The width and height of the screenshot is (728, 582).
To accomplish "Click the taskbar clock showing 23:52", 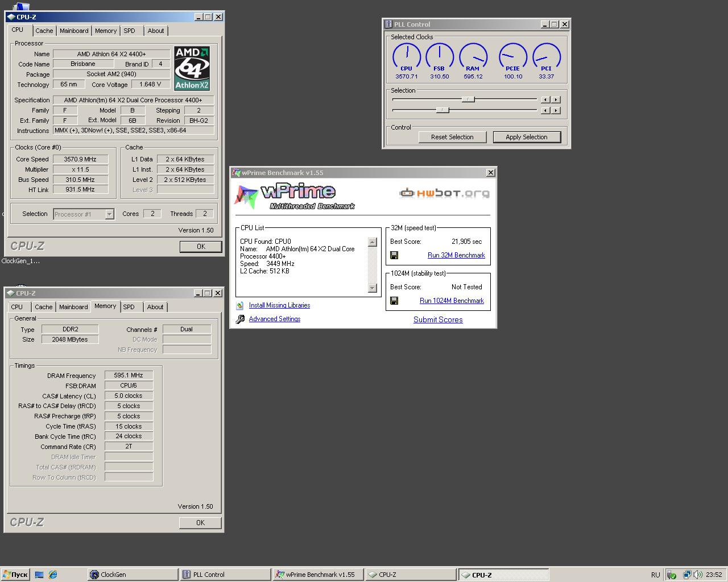I will point(714,575).
